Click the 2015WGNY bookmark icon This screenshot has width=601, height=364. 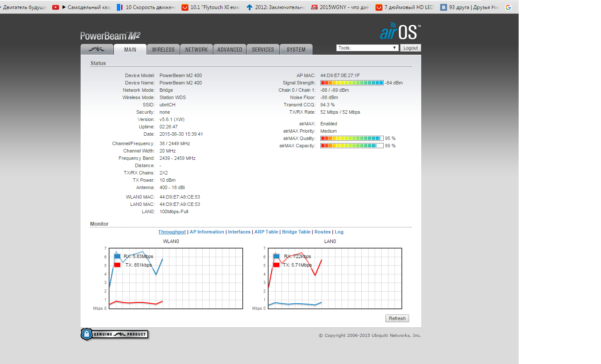315,7
